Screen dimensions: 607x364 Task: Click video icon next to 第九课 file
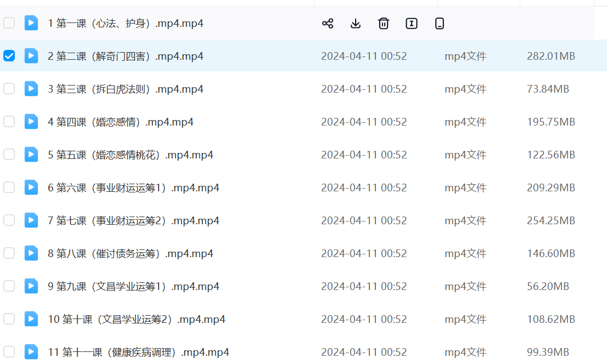[x=31, y=286]
